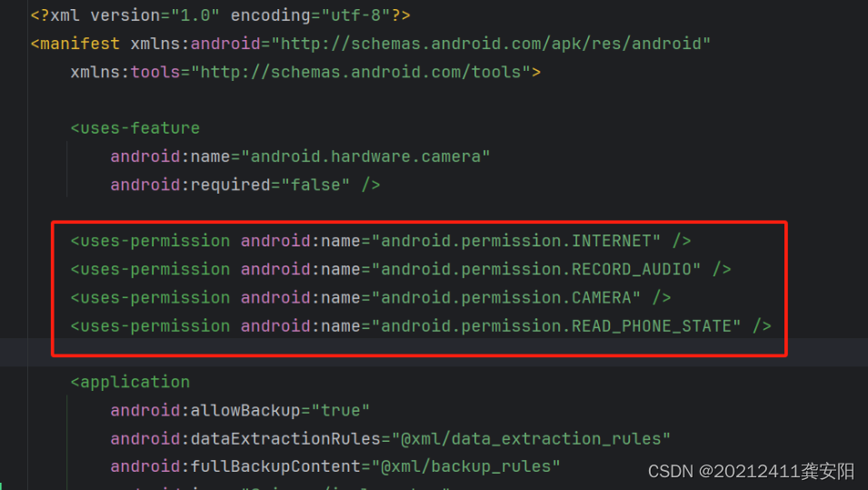Click the @xml/data_extraction_rules value
Image resolution: width=868 pixels, height=490 pixels.
(531, 439)
